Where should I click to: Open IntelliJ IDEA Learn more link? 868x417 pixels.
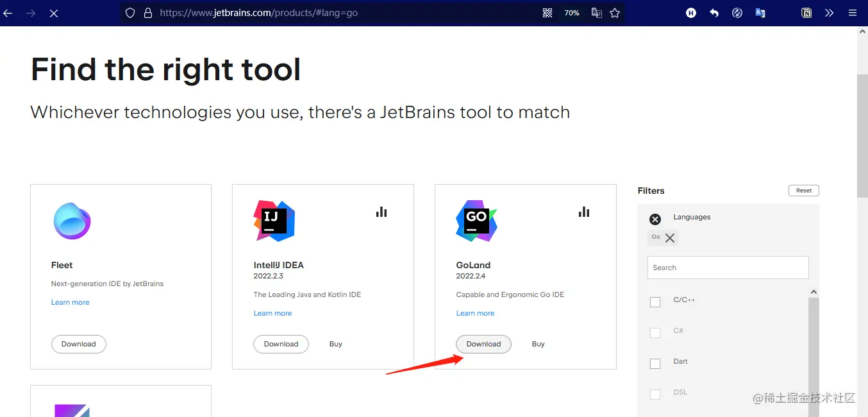(273, 313)
